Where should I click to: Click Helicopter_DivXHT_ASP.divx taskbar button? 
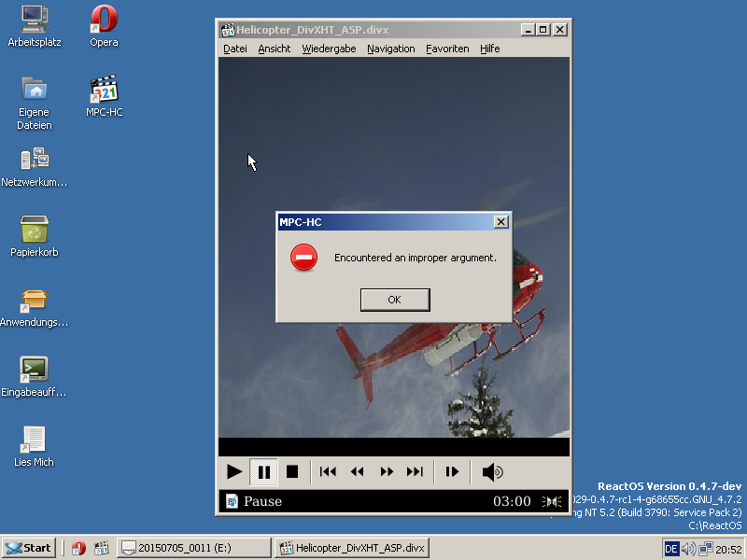(x=352, y=548)
